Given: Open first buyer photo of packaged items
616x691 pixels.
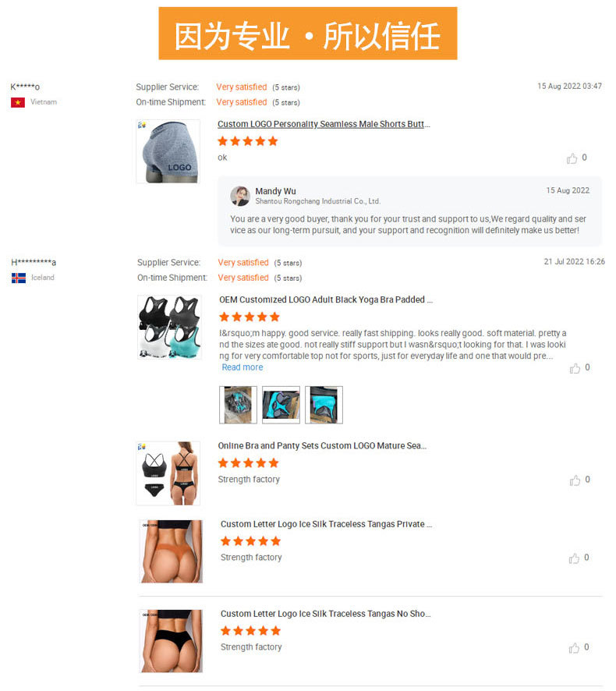Looking at the screenshot, I should click(238, 405).
